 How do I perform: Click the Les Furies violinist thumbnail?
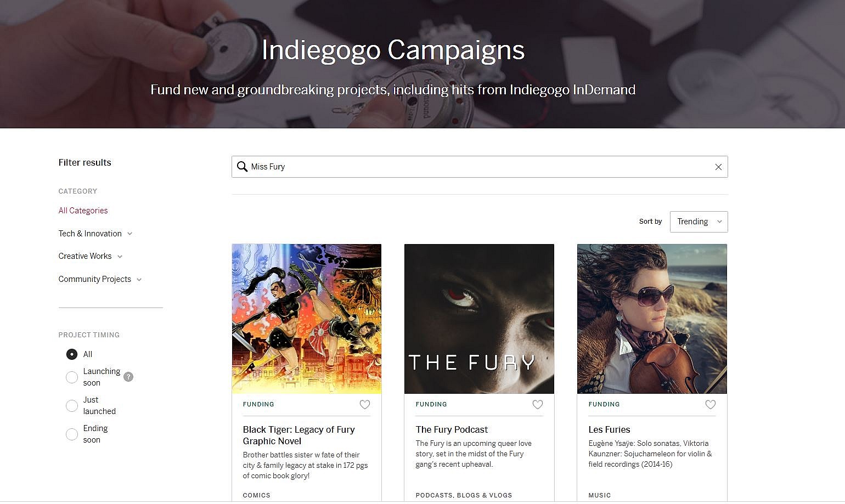pos(652,319)
